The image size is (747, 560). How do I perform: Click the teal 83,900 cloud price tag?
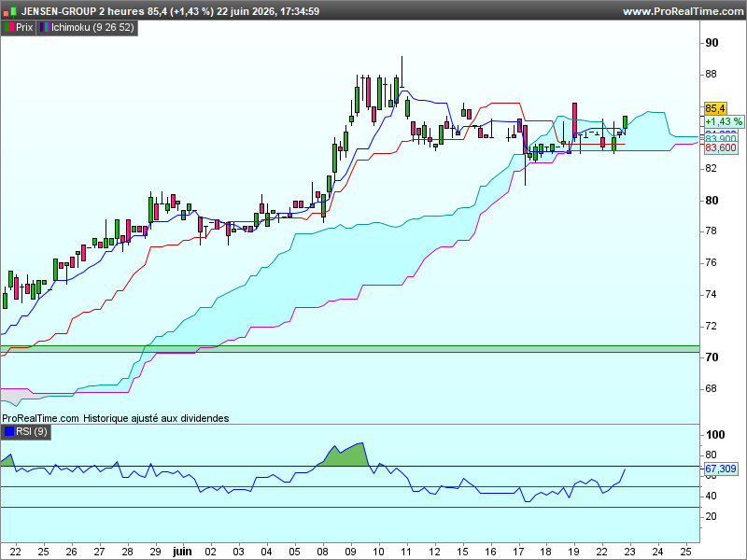(721, 139)
